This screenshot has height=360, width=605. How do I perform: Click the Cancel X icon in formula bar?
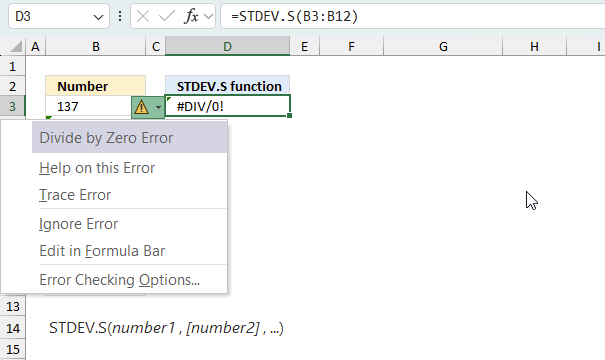143,17
